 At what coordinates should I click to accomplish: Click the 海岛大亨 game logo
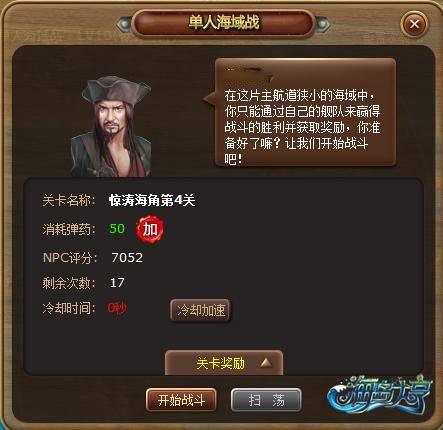[x=380, y=395]
